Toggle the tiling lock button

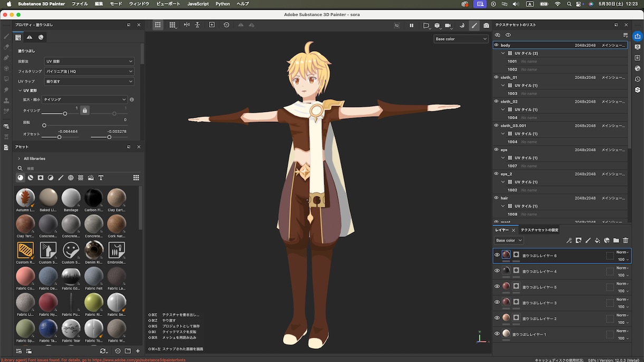pyautogui.click(x=85, y=110)
